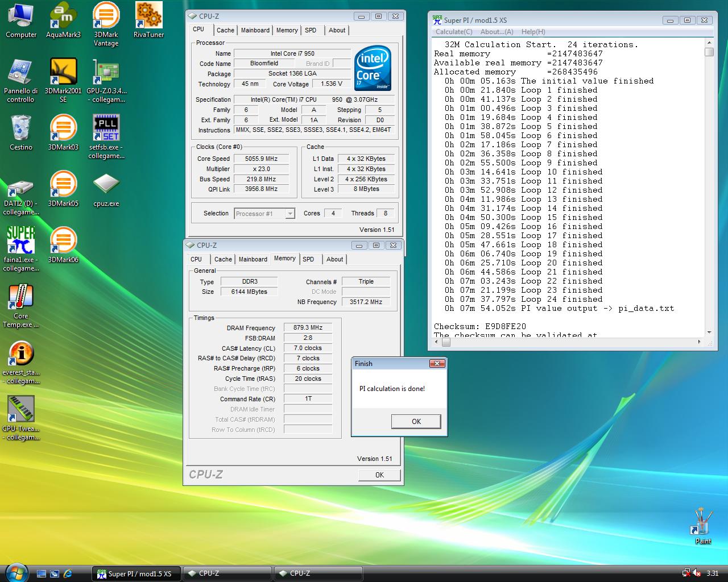Open Cache tab in lower CPU-Z window
The width and height of the screenshot is (728, 582).
[x=223, y=259]
